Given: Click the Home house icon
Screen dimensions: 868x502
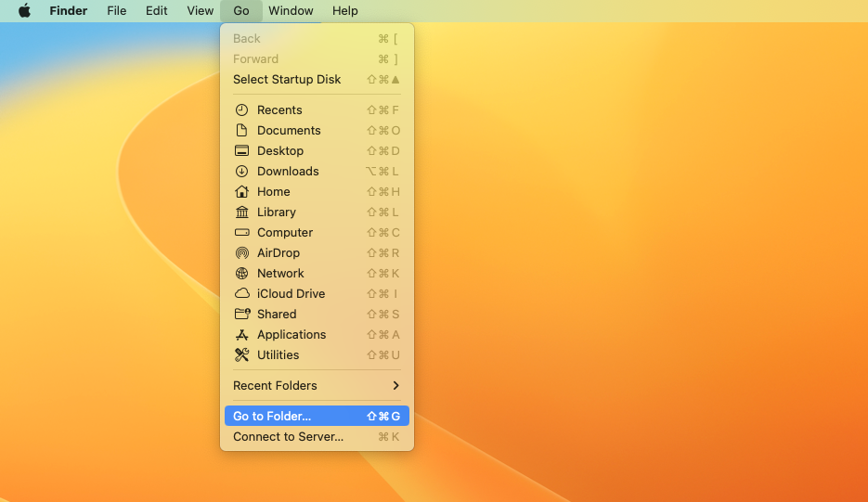Looking at the screenshot, I should (x=242, y=191).
